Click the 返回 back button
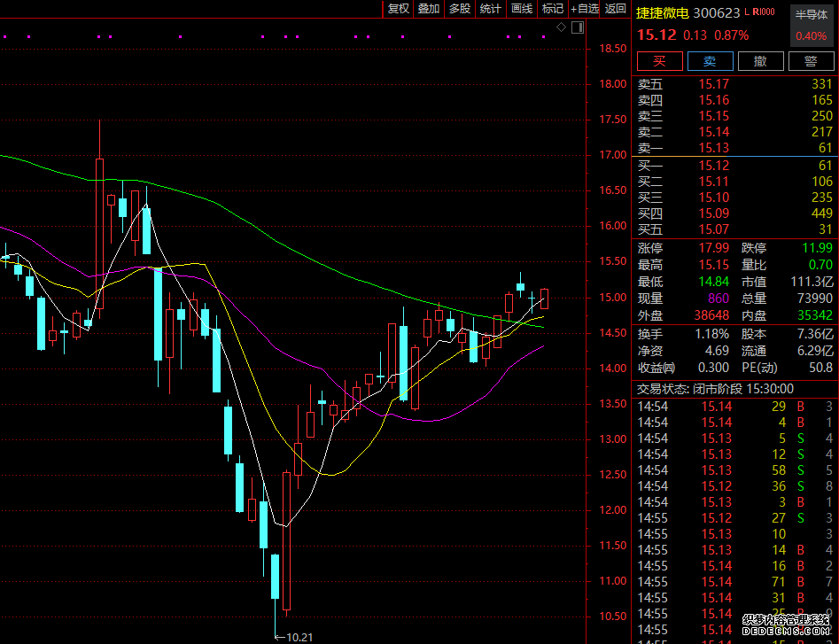The height and width of the screenshot is (644, 839). click(615, 9)
